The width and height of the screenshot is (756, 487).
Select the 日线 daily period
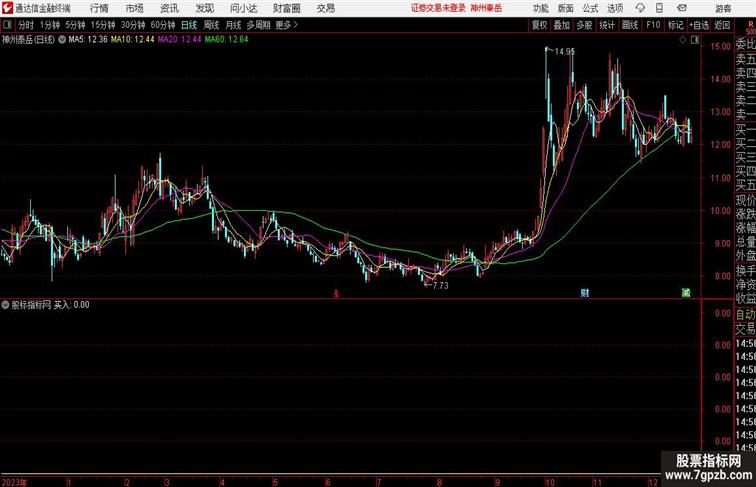coord(189,25)
